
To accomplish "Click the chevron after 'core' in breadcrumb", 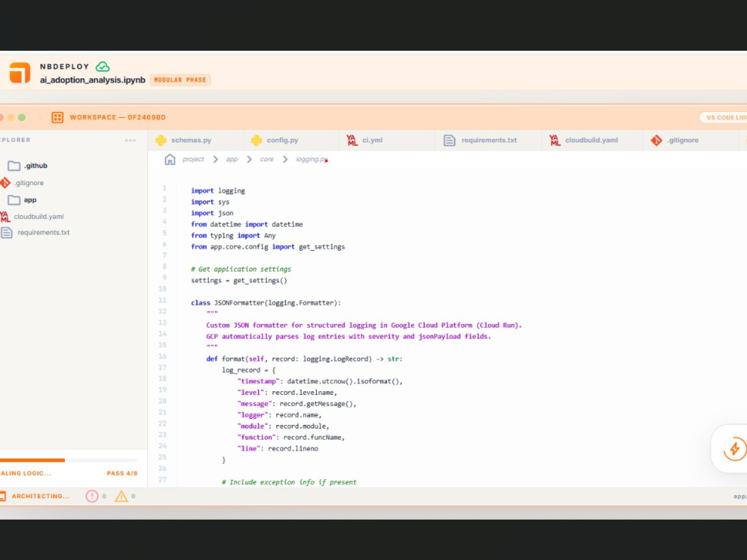I will point(285,159).
